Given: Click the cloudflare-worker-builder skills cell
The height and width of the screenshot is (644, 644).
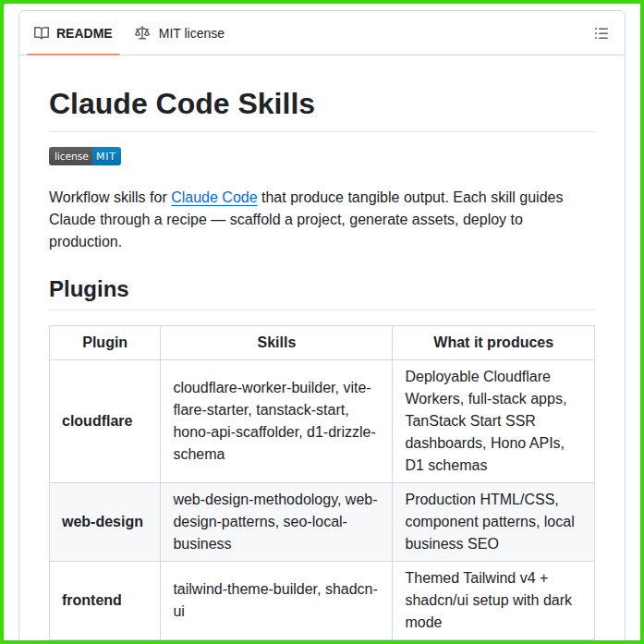Looking at the screenshot, I should click(276, 421).
